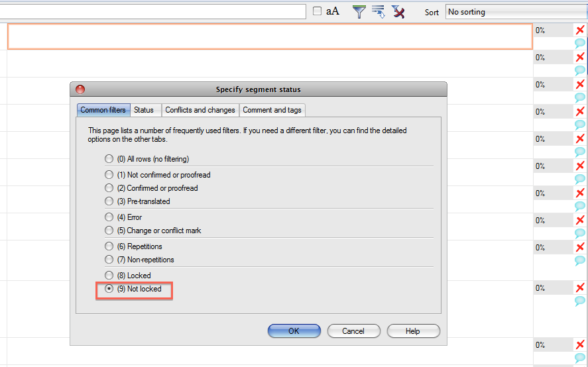Click the red X status icon in last row
This screenshot has width=588, height=367.
pos(580,345)
